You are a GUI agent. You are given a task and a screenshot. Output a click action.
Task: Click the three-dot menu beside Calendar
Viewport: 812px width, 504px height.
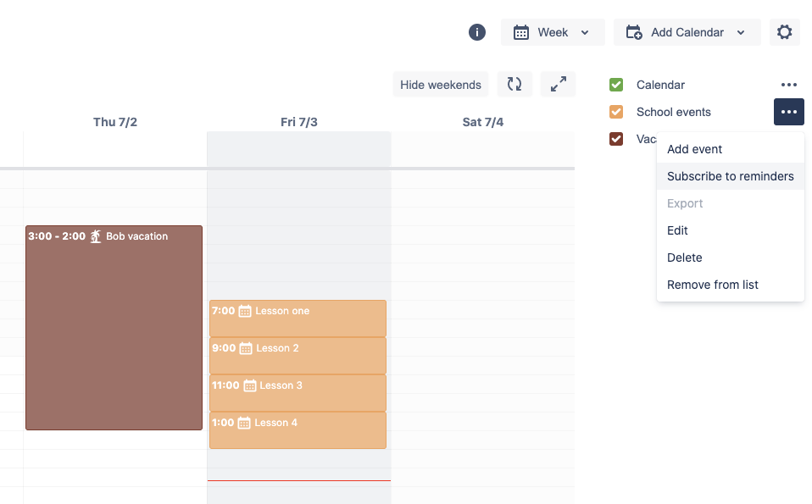tap(789, 85)
